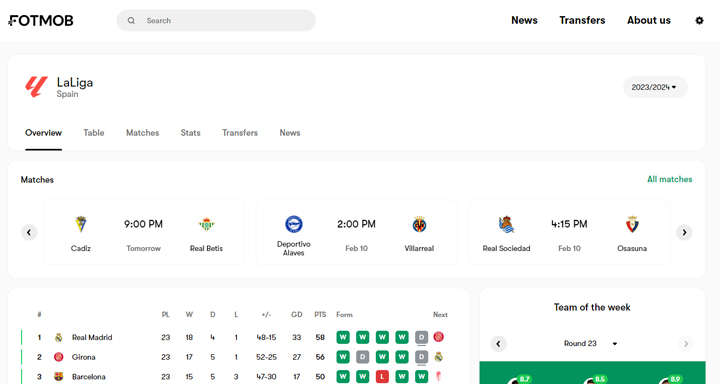The image size is (720, 384).
Task: Open Alaves vs Villarreal 2:00 PM match
Action: [356, 232]
